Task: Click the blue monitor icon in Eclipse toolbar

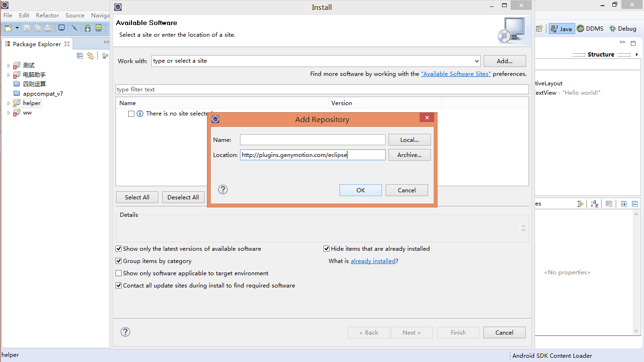Action: 61,28
